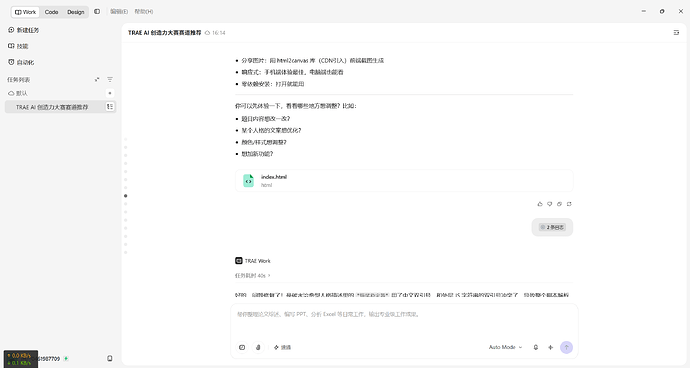Open the list icon on the selected task row
This screenshot has width=690, height=368.
(x=110, y=107)
